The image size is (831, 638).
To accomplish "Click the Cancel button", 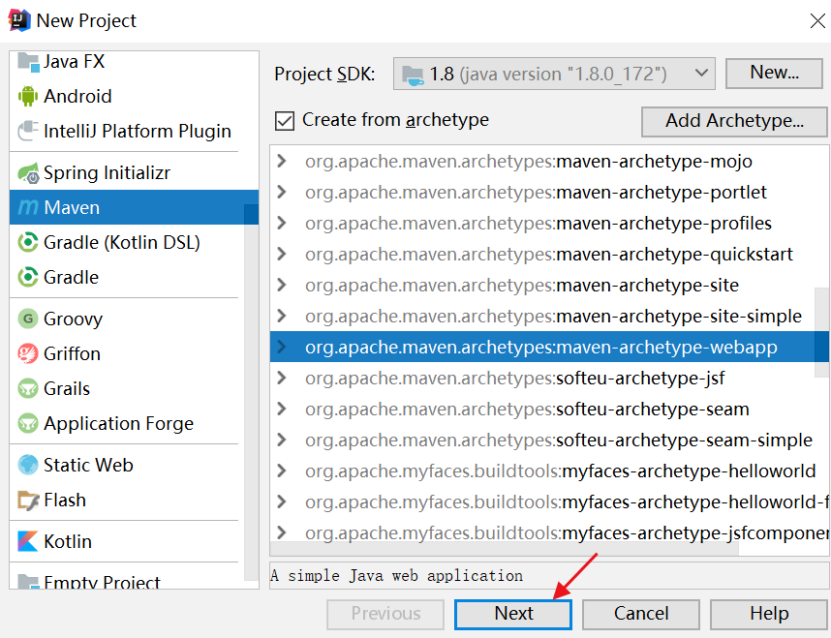I will click(x=641, y=614).
